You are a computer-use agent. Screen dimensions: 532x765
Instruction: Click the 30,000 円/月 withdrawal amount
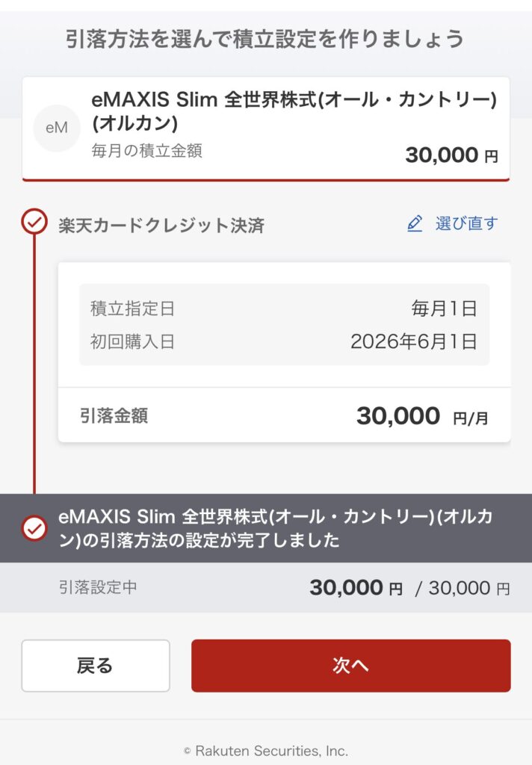point(422,416)
